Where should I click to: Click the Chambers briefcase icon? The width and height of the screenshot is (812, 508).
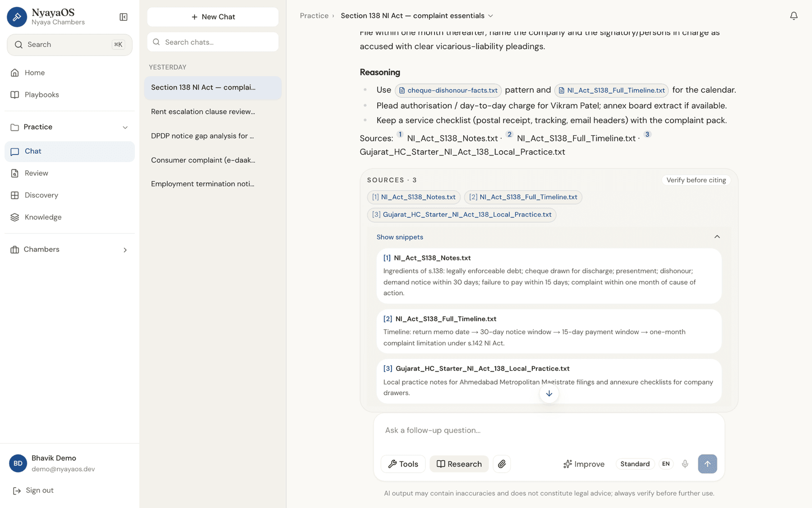[15, 250]
